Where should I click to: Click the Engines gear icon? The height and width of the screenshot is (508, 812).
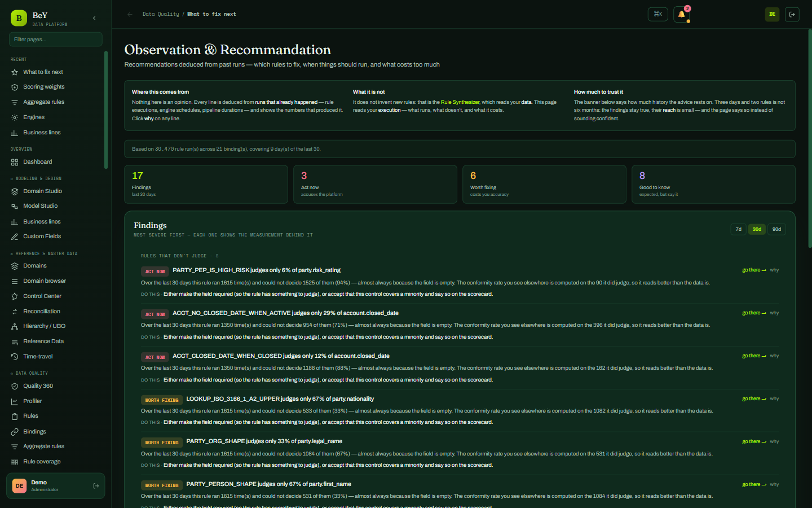click(x=15, y=117)
